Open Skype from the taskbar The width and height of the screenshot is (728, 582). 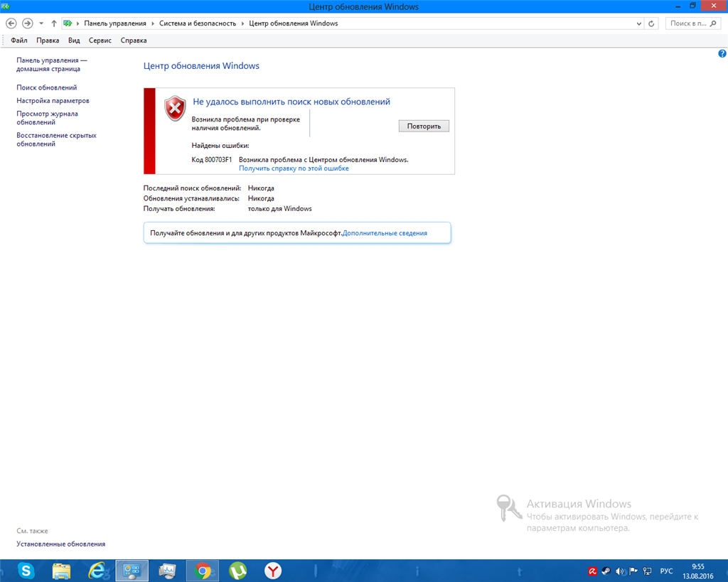coord(26,571)
